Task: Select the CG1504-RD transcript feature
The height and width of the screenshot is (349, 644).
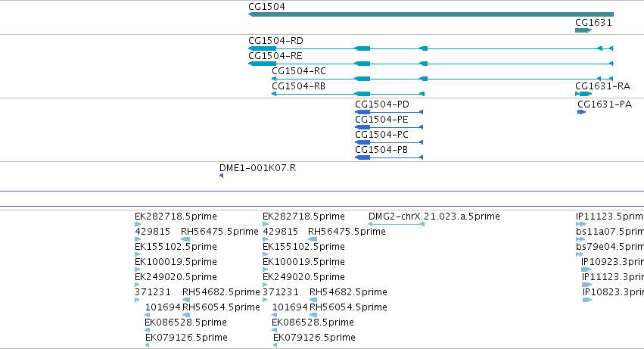Action: [431, 48]
